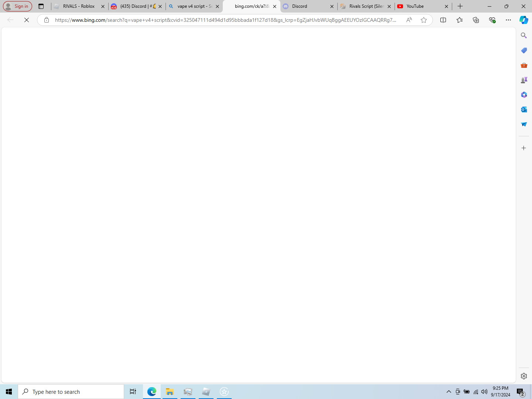This screenshot has width=532, height=399.
Task: Open network Wi-Fi tray icon
Action: [x=476, y=392]
